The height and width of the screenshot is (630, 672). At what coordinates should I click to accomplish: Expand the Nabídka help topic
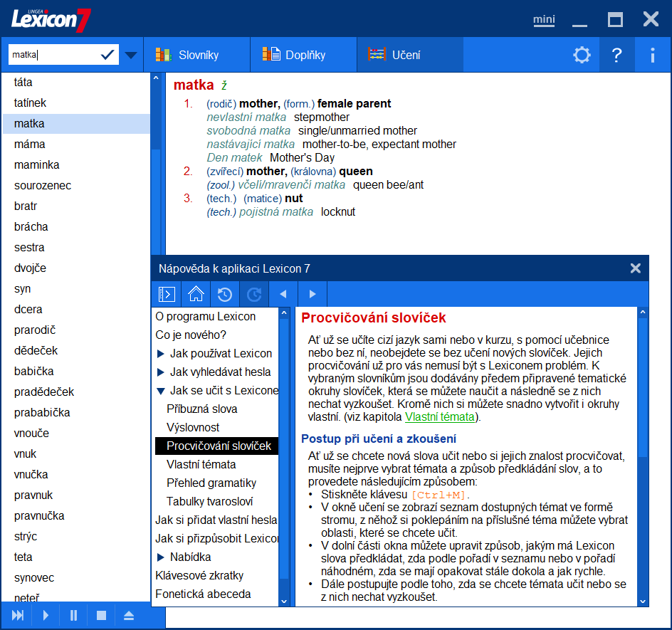161,557
